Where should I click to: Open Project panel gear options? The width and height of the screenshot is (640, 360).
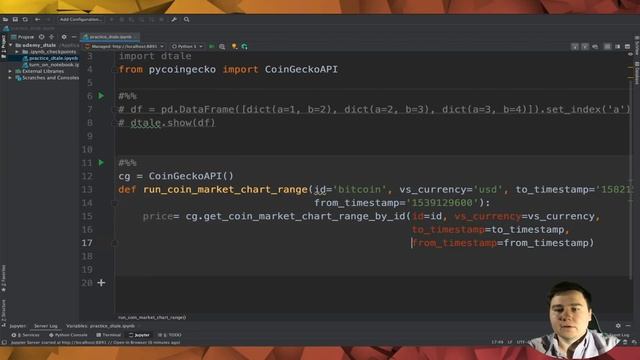pyautogui.click(x=64, y=37)
